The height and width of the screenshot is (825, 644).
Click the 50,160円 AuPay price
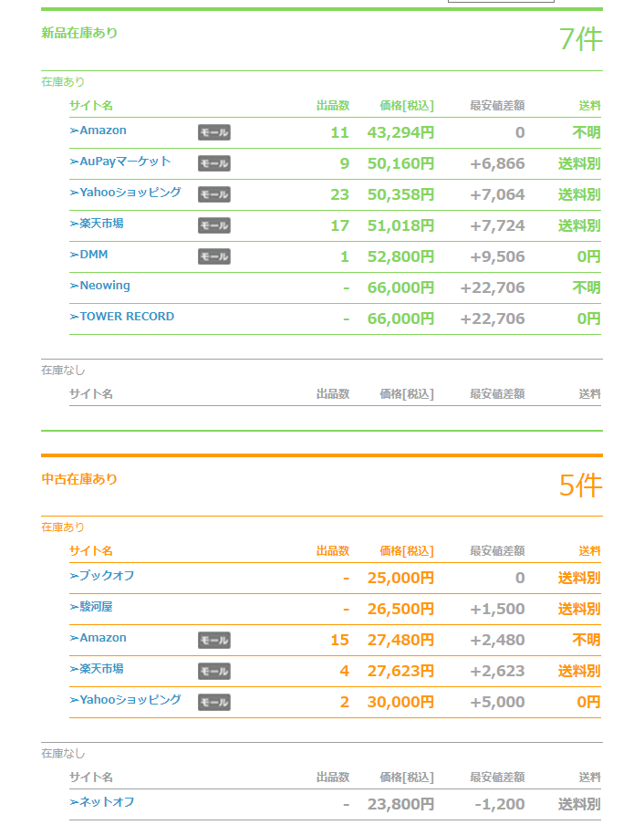click(x=400, y=163)
